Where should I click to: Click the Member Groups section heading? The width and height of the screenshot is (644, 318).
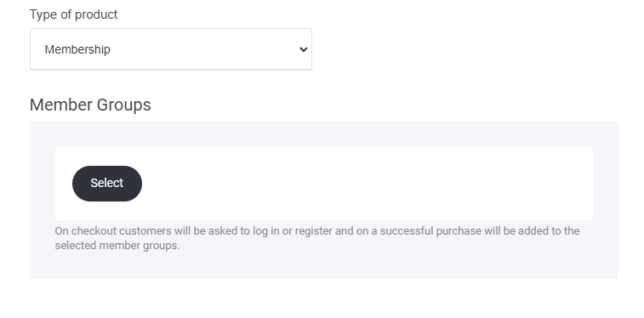(x=90, y=105)
